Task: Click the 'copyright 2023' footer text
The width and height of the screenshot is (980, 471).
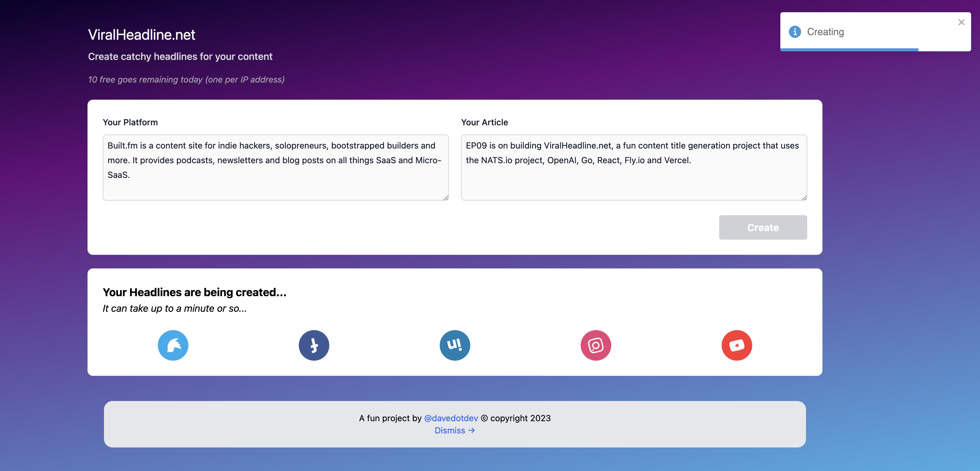Action: [x=520, y=418]
